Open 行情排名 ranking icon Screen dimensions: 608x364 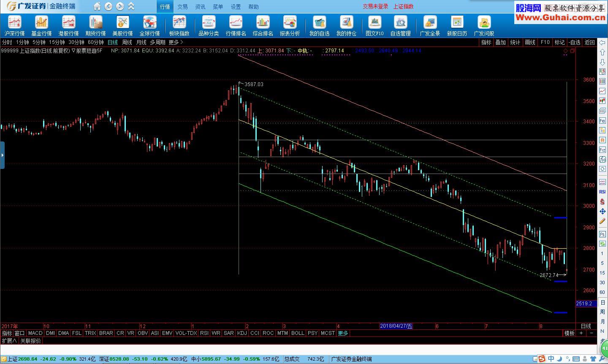(x=236, y=26)
